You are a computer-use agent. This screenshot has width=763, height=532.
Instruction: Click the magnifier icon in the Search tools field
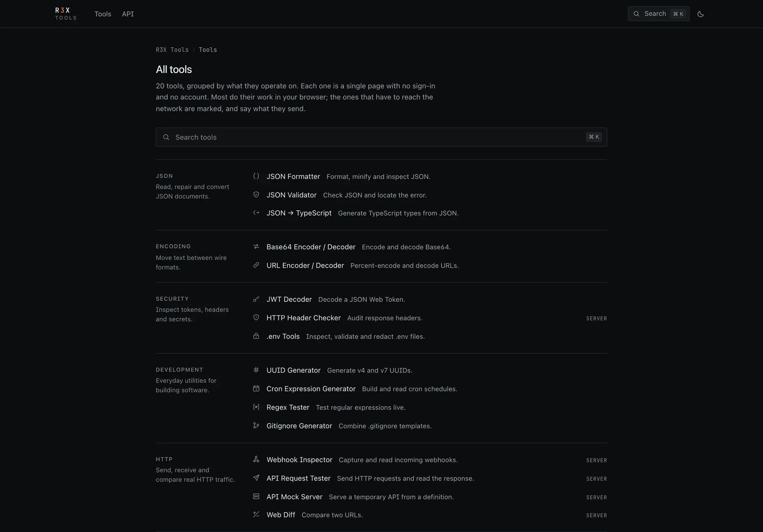(x=166, y=137)
